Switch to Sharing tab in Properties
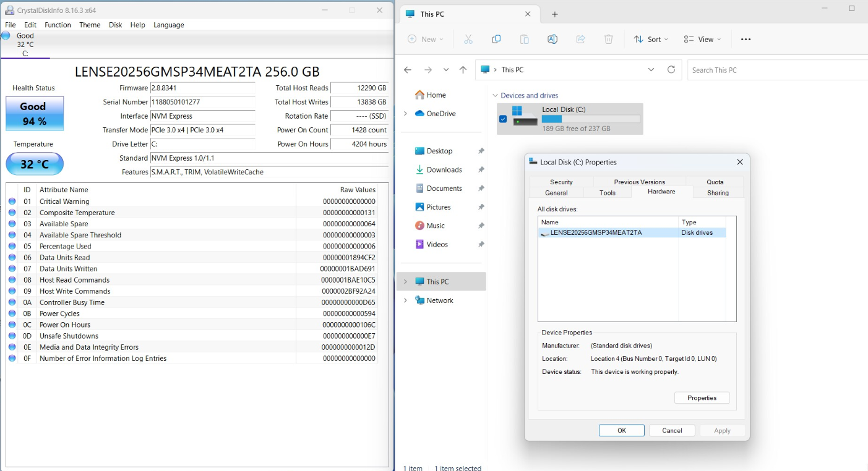This screenshot has width=868, height=471. click(x=718, y=193)
